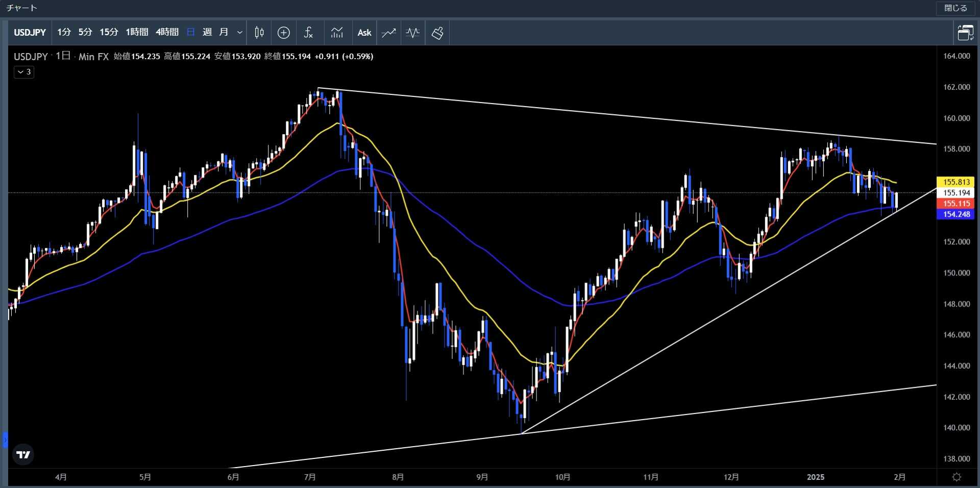Click the 10月 time axis label
Viewport: 980px width, 488px height.
(x=562, y=477)
